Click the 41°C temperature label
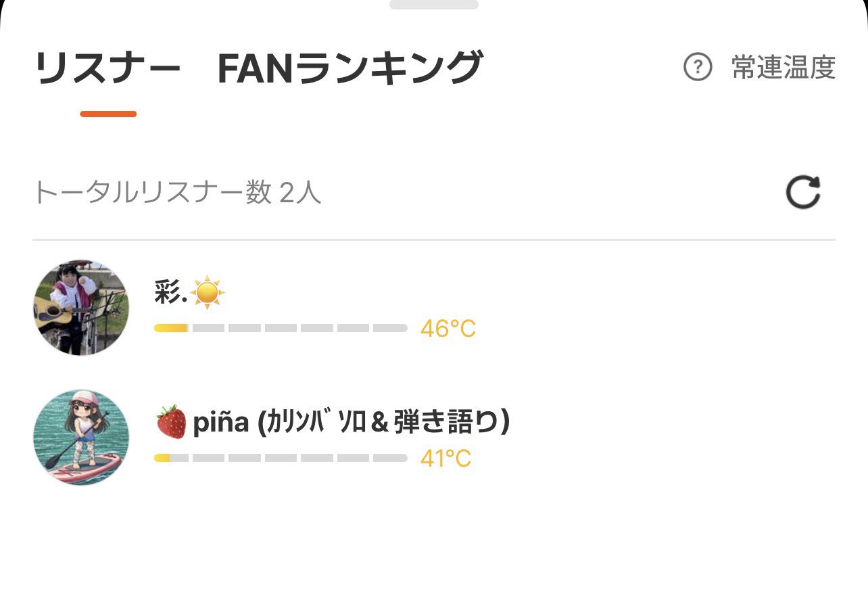This screenshot has height=602, width=868. pyautogui.click(x=445, y=459)
